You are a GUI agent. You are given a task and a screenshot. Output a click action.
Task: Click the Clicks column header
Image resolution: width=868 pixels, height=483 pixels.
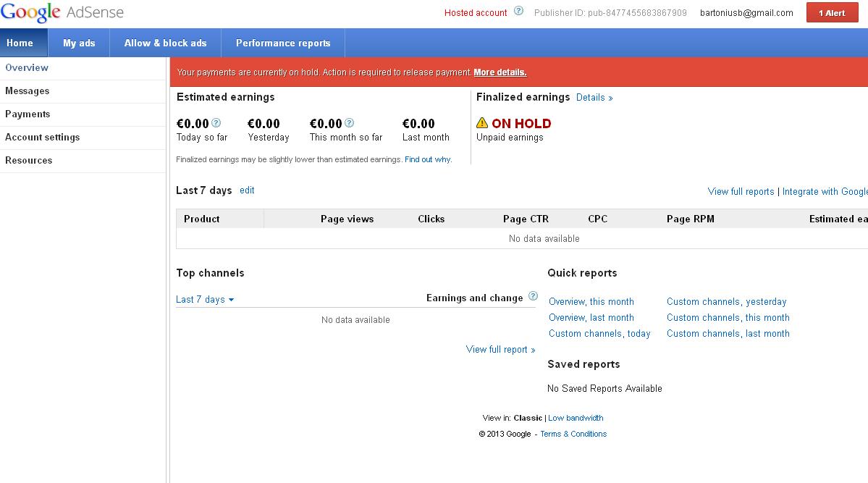431,219
